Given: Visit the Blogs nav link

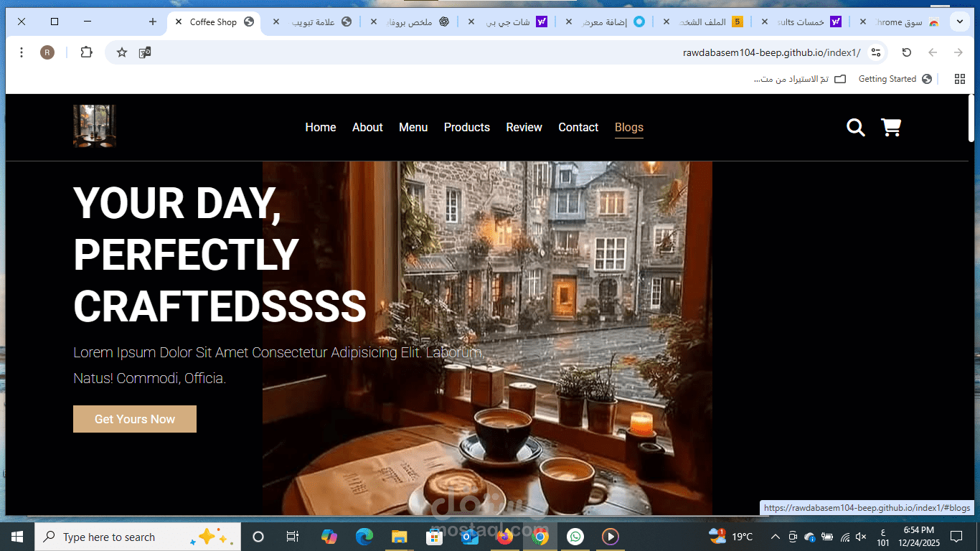Looking at the screenshot, I should click(x=629, y=127).
